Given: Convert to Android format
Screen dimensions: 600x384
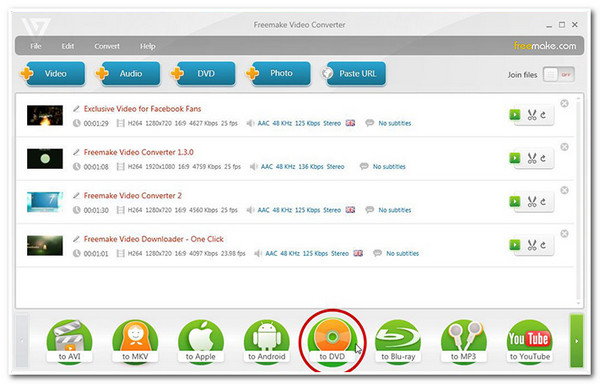Looking at the screenshot, I should [x=267, y=341].
